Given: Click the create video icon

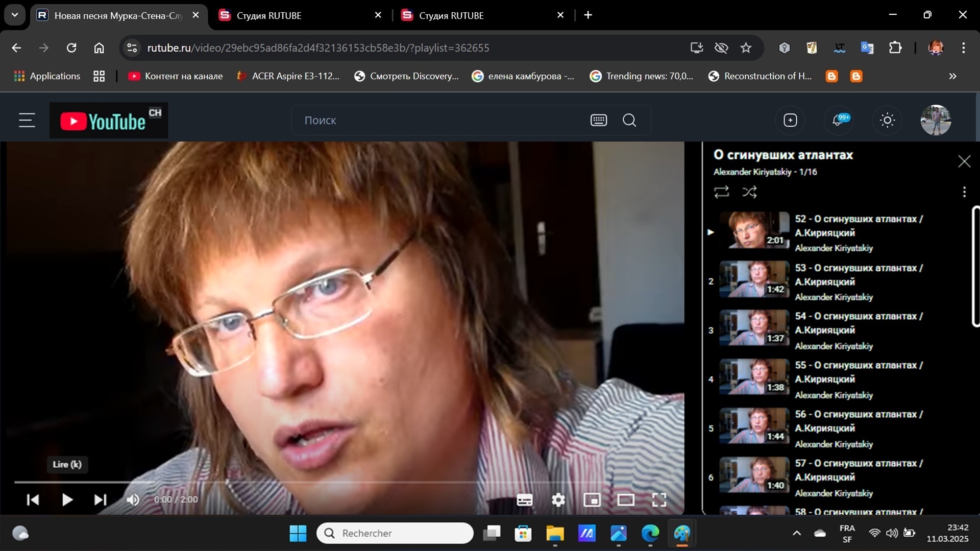Looking at the screenshot, I should click(x=790, y=121).
